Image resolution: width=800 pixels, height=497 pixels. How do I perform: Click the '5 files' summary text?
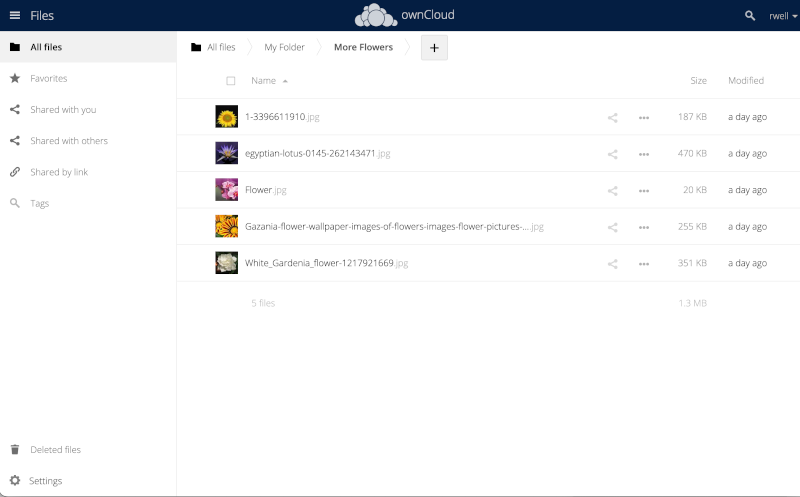point(263,303)
